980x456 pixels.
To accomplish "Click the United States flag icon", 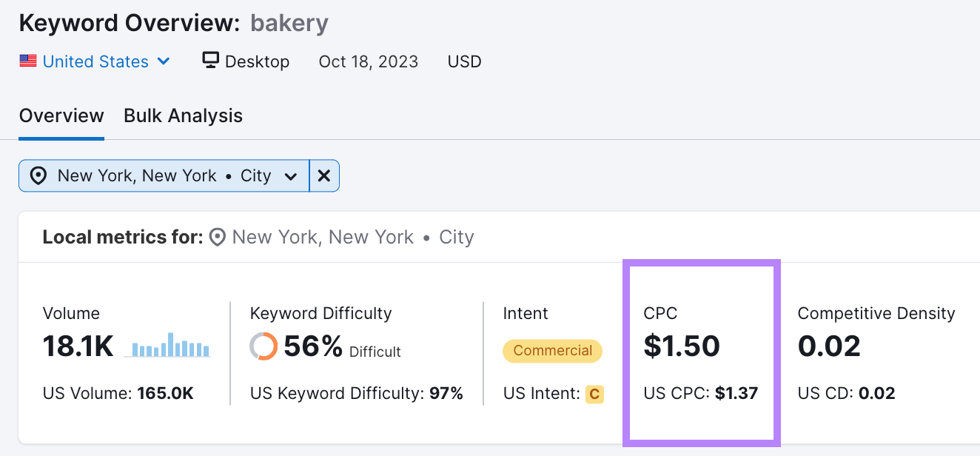I will (28, 61).
